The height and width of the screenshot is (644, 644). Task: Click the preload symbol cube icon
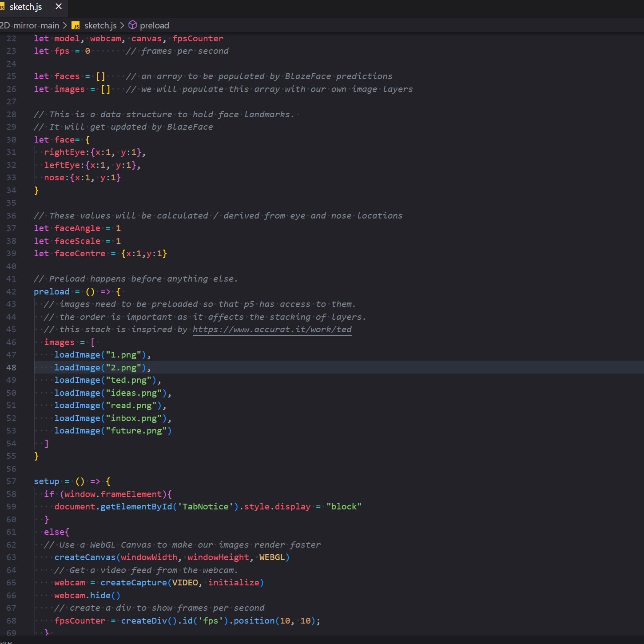pos(132,25)
